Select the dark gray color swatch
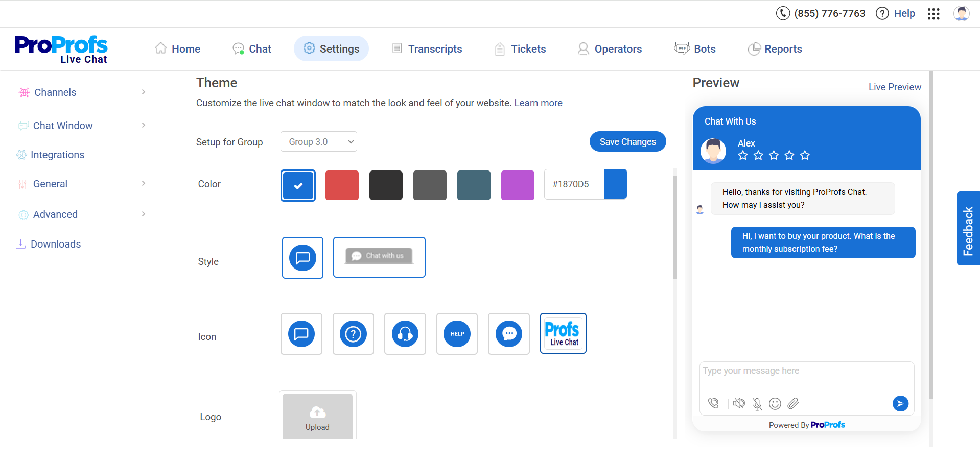This screenshot has width=980, height=463. tap(430, 185)
